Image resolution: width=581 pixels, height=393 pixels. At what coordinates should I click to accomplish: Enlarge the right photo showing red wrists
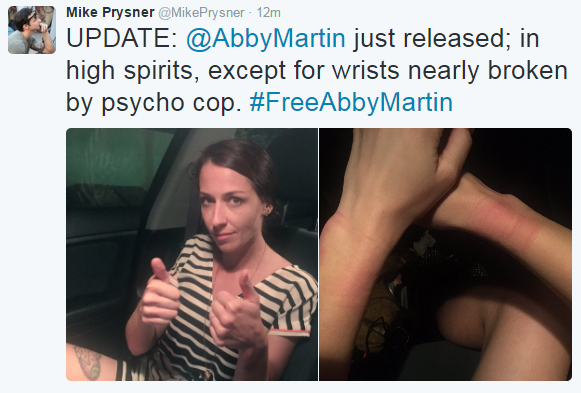pos(445,254)
